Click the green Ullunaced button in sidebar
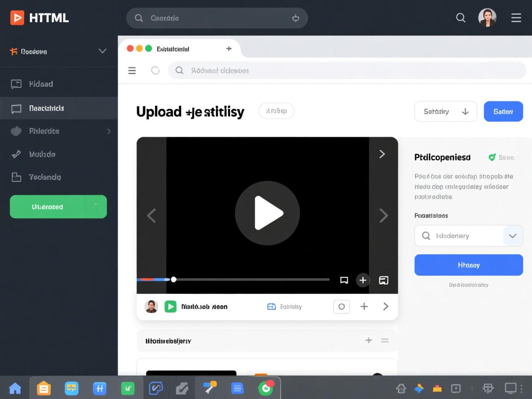Viewport: 532px width, 399px height. click(48, 207)
